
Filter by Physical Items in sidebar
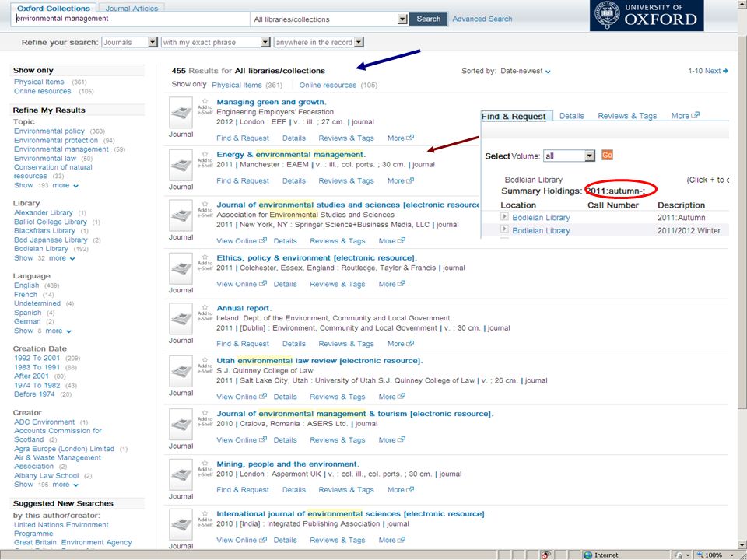coord(39,82)
